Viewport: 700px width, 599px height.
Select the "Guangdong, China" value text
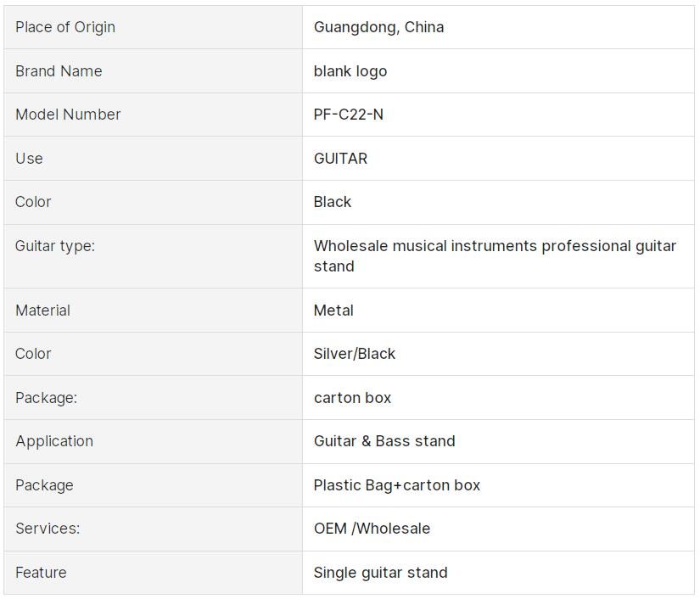pos(378,27)
